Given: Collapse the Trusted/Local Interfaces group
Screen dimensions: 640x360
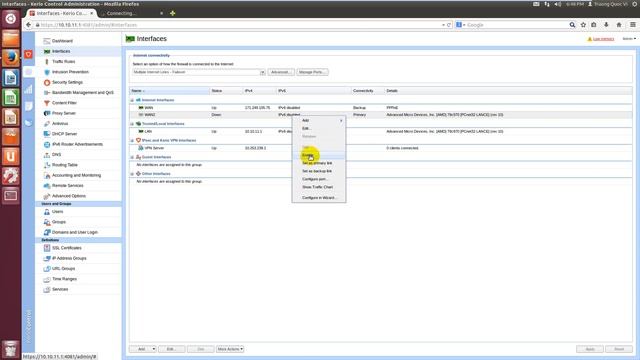Looking at the screenshot, I should point(132,124).
